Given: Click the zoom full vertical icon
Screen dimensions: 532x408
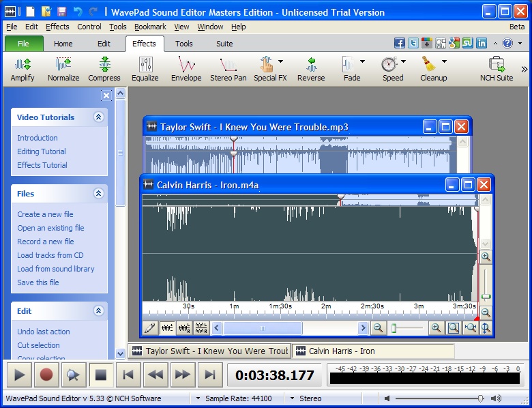Looking at the screenshot, I should (486, 328).
